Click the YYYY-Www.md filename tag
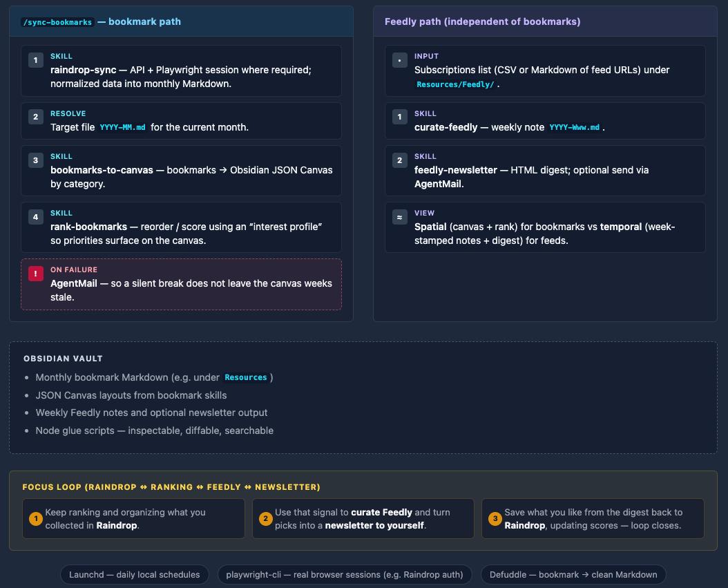Image resolution: width=728 pixels, height=588 pixels. [574, 128]
